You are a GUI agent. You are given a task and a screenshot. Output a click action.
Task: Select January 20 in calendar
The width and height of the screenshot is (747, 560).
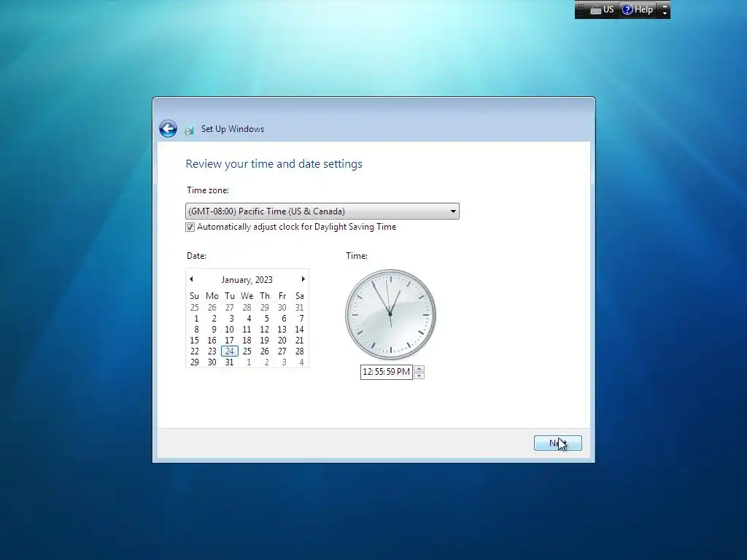[282, 340]
